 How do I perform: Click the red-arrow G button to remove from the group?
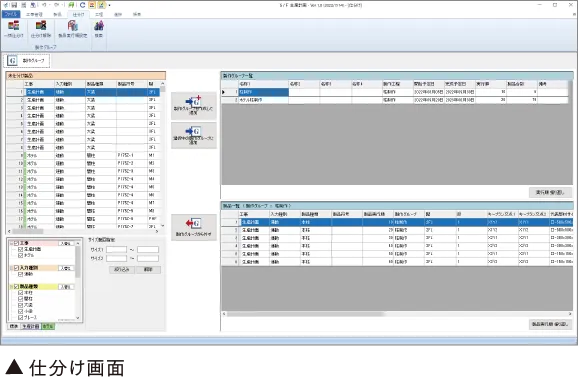coord(193,227)
